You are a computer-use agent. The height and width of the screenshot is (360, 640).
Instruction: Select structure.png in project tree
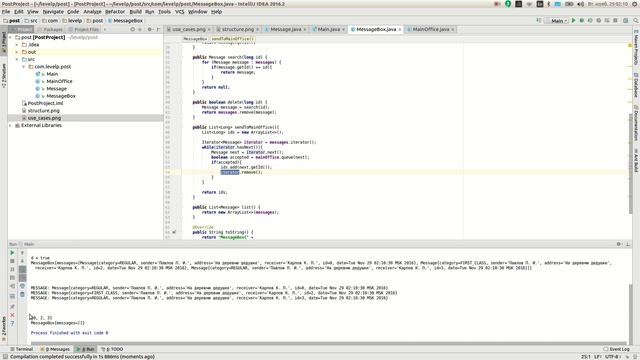point(43,111)
